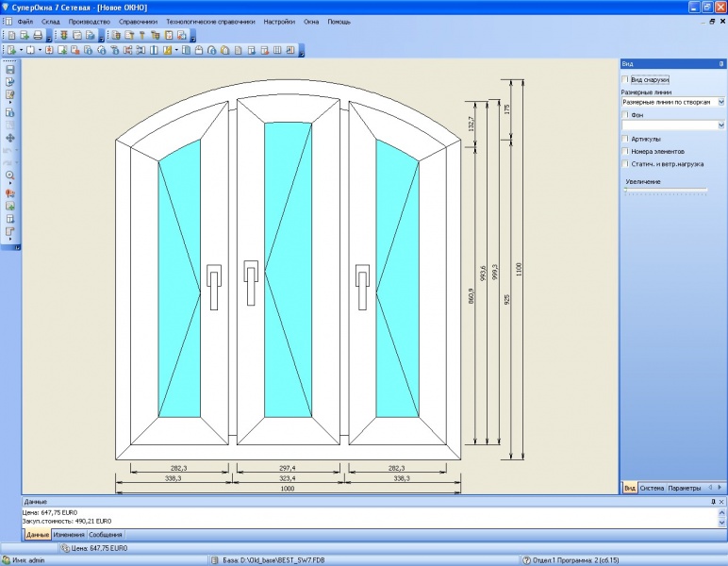Open dropdown arrow next to add-window icon
The height and width of the screenshot is (566, 728).
[21, 50]
